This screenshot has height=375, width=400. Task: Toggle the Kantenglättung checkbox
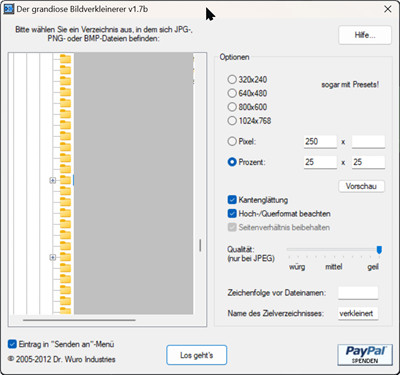pyautogui.click(x=232, y=200)
